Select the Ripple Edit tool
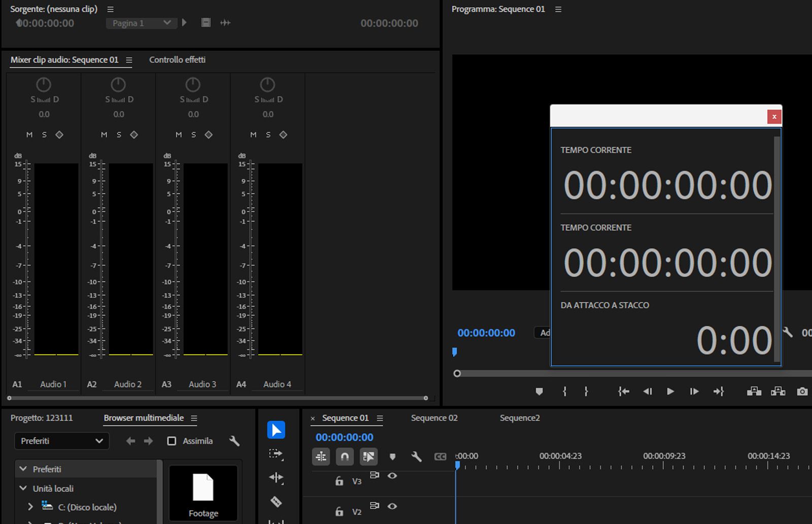The height and width of the screenshot is (524, 812). (276, 478)
